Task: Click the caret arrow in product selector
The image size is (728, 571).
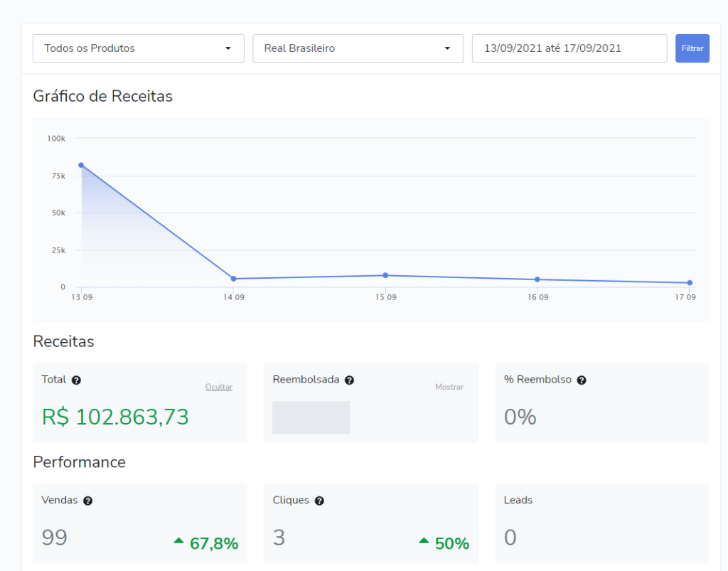Action: click(x=228, y=48)
